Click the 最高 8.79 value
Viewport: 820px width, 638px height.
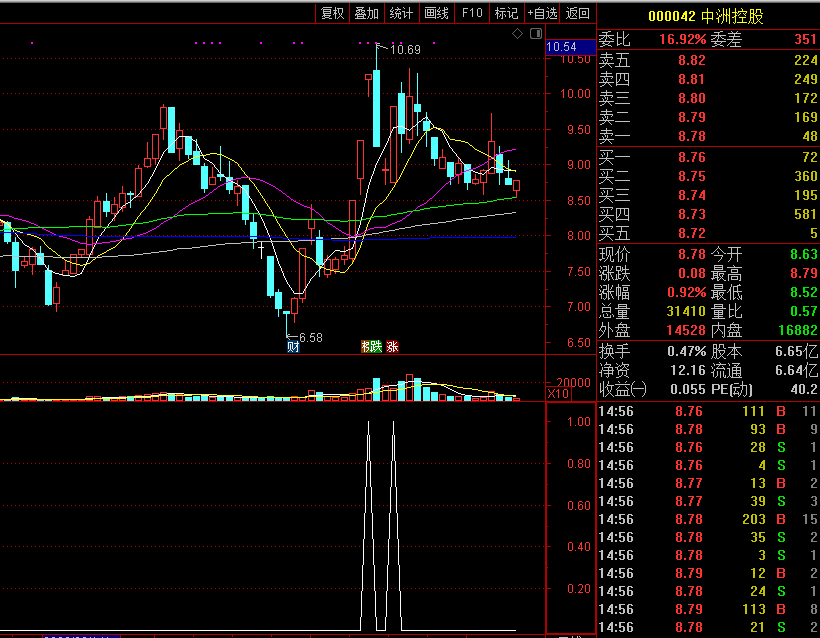(x=804, y=274)
